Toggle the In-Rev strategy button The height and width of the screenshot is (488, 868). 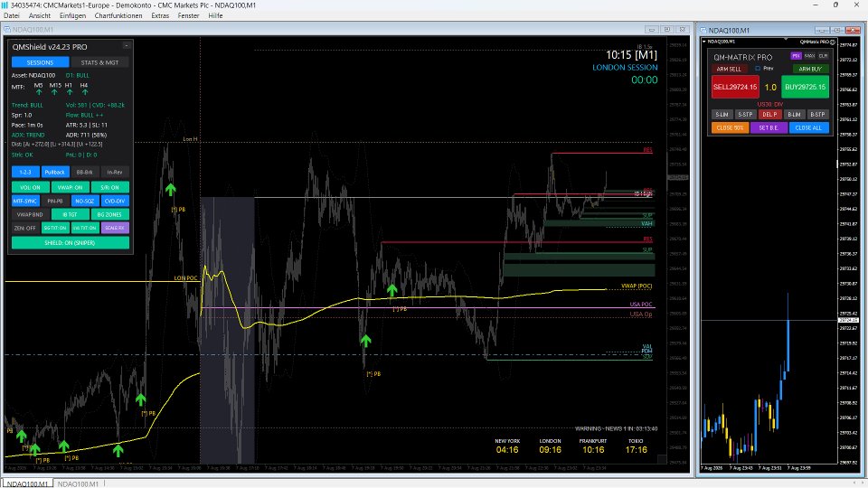[x=115, y=172]
